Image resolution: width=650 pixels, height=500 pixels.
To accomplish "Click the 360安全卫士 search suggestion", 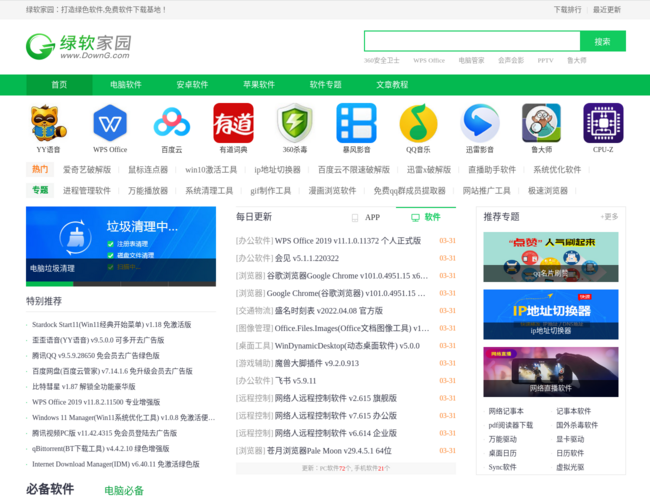I will (381, 61).
